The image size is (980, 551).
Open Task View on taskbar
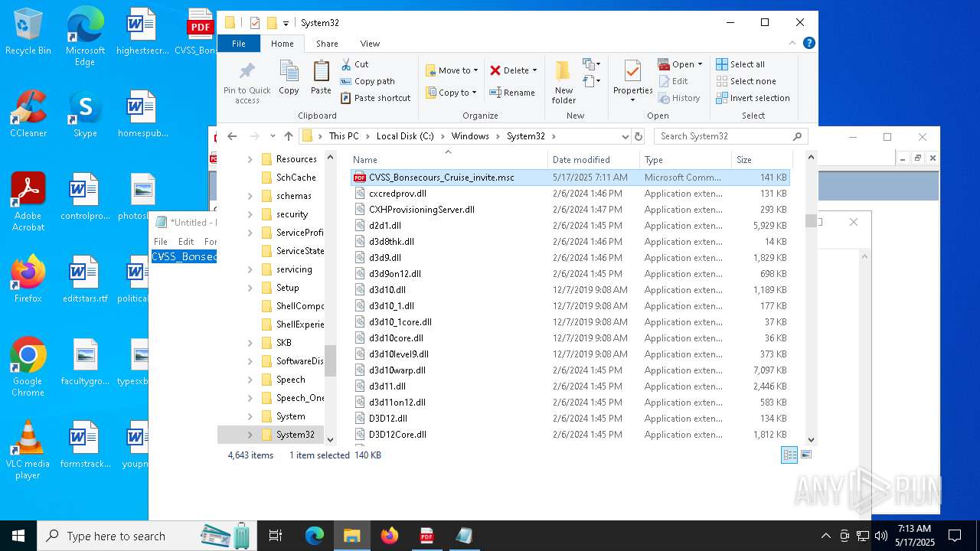276,536
